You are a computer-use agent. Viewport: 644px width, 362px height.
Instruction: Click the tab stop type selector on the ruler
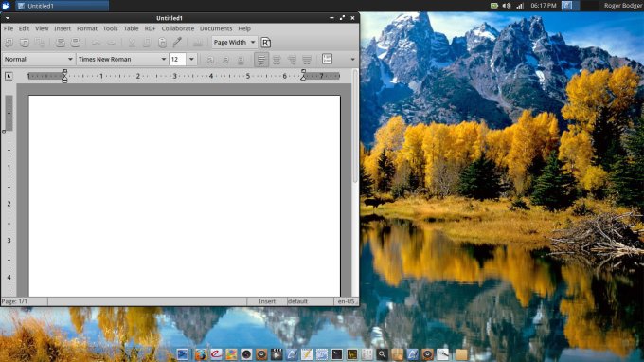9,76
